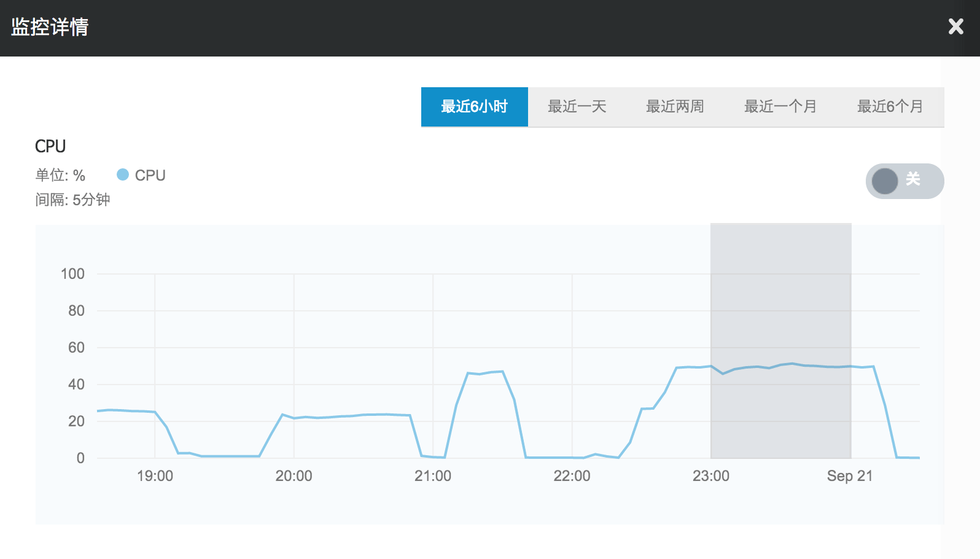Select the 最近6小时 tab
Screen dimensions: 980x559
474,107
